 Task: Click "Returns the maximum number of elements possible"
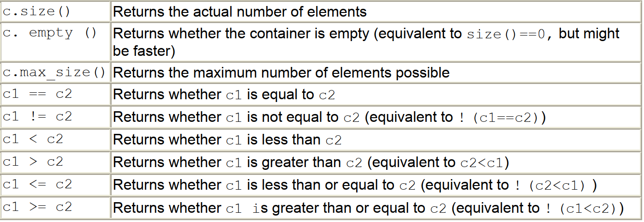pyautogui.click(x=281, y=72)
